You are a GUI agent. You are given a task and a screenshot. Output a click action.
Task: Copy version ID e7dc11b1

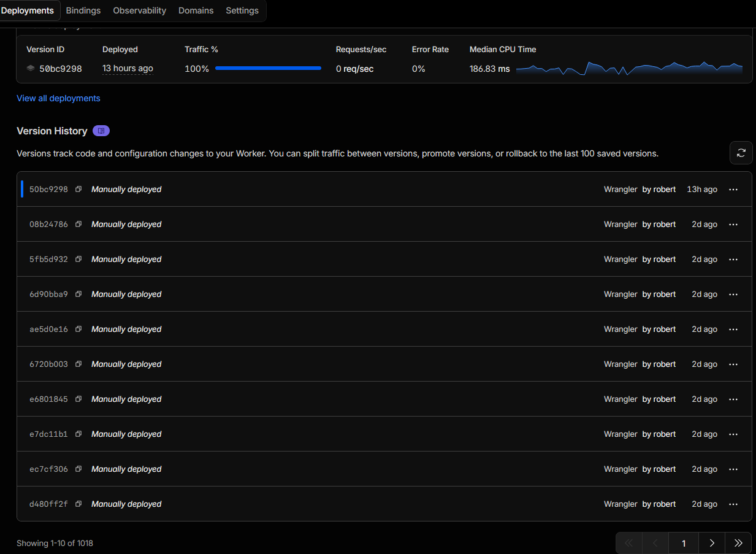tap(78, 434)
